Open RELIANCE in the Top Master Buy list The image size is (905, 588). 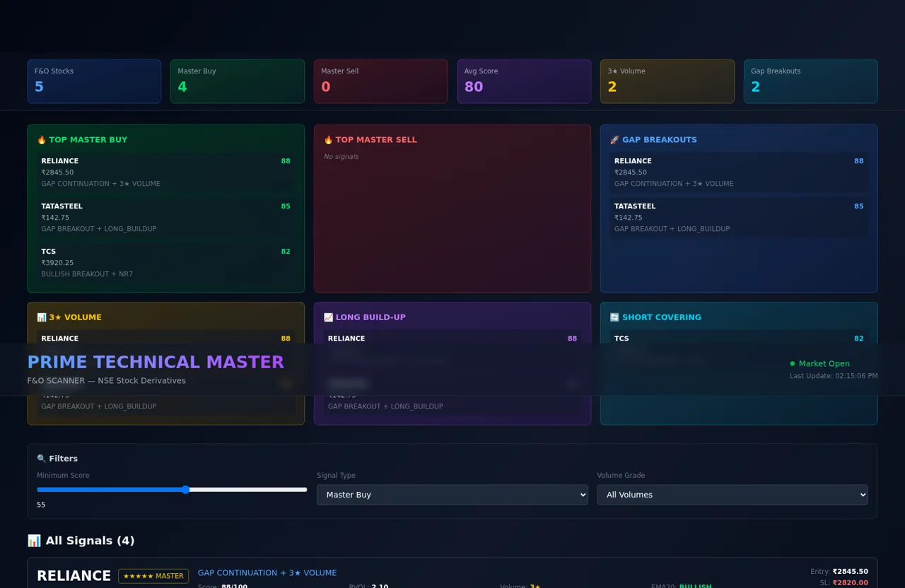tap(166, 172)
